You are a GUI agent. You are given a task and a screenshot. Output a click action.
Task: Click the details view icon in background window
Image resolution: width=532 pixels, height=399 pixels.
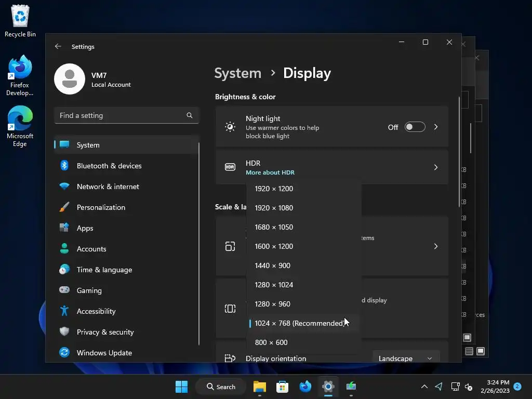[469, 351]
